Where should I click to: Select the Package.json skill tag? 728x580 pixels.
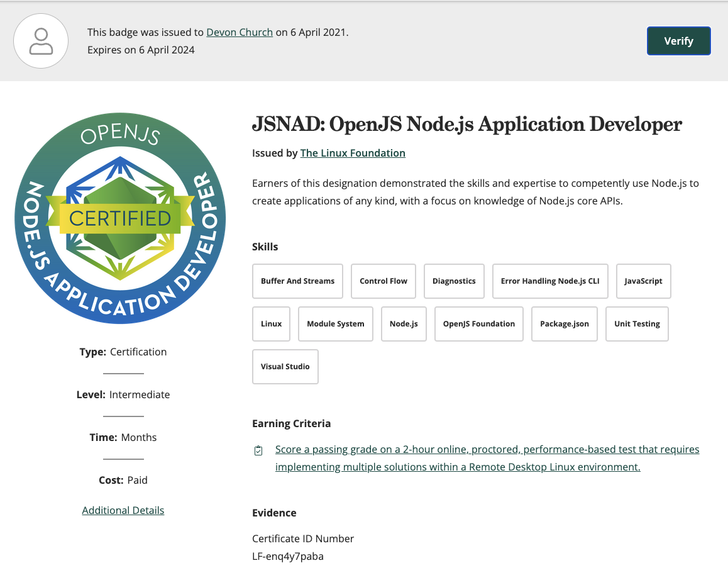point(564,323)
